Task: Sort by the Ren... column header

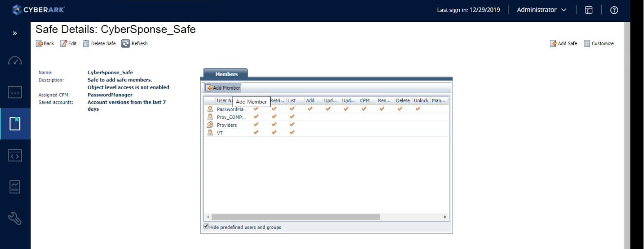Action: pos(385,101)
